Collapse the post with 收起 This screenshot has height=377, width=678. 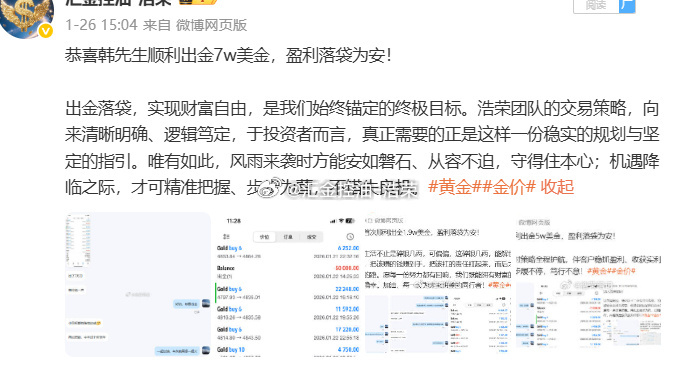pos(557,187)
